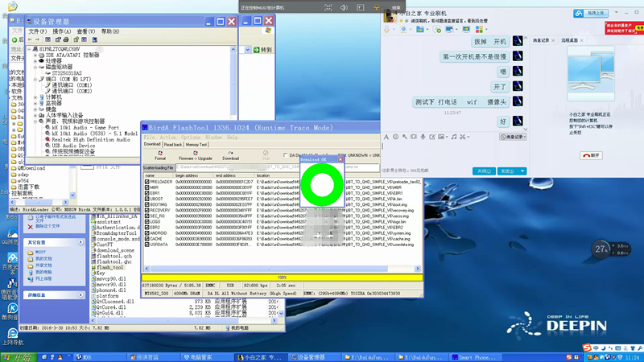Open 查看(V) menu in Device Manager

click(x=86, y=31)
